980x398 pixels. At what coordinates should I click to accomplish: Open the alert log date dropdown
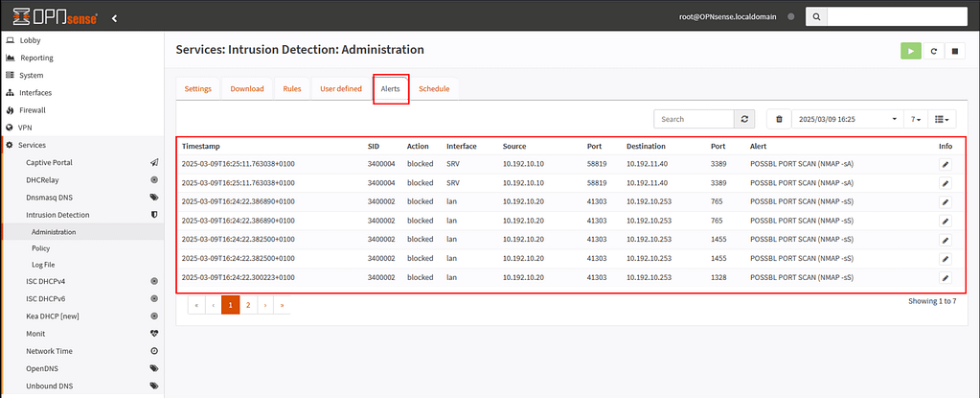point(847,119)
